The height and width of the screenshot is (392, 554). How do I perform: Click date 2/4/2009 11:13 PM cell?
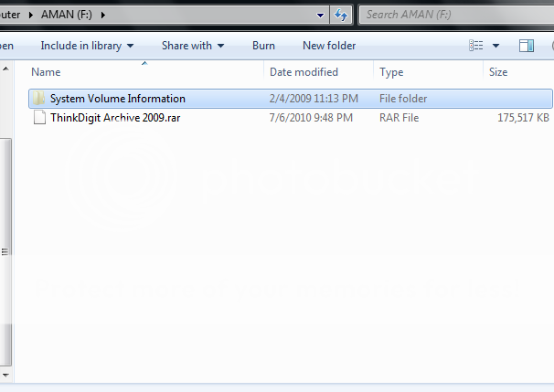click(x=314, y=99)
